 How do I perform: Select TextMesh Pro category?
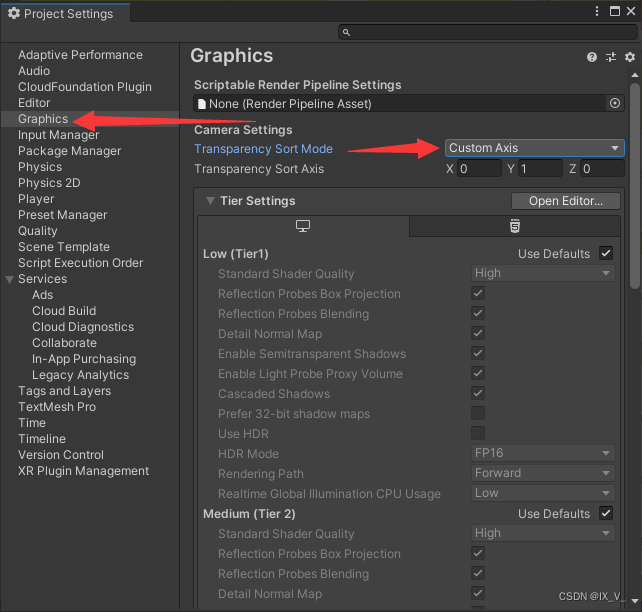point(57,406)
